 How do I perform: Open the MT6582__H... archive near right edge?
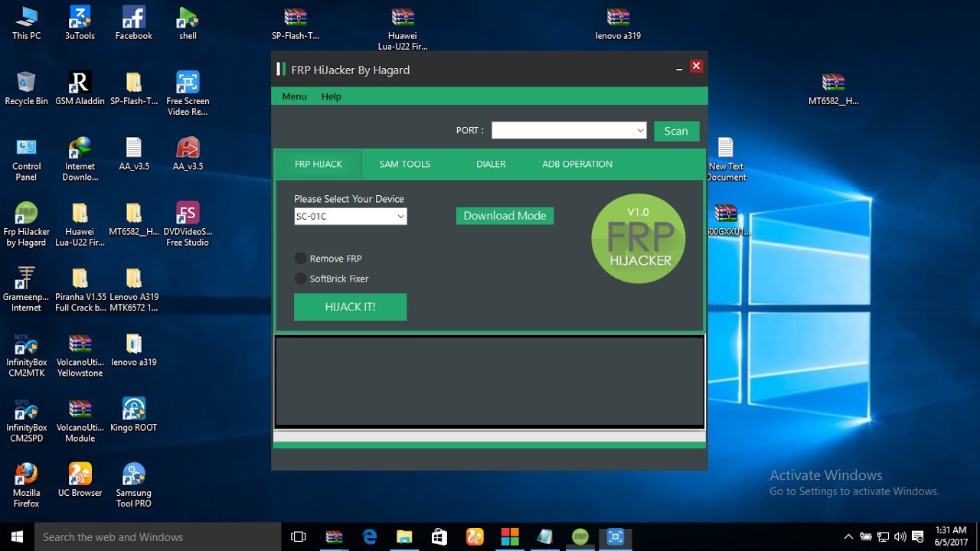[x=833, y=88]
